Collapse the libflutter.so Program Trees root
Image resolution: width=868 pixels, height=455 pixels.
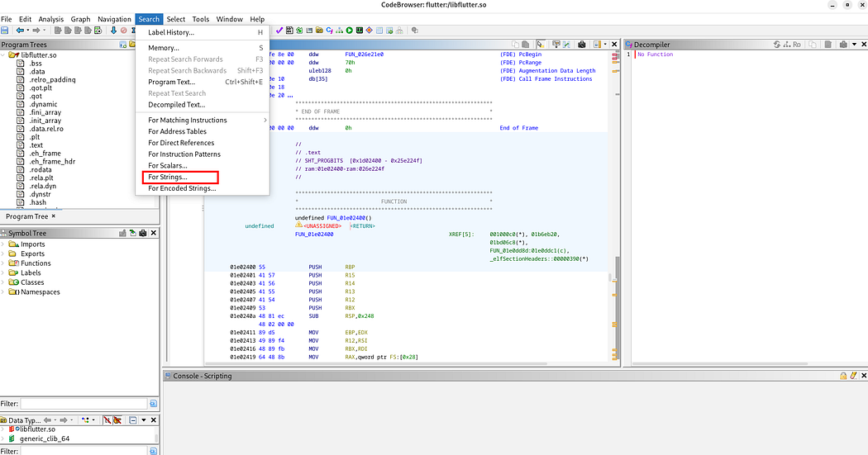point(3,55)
